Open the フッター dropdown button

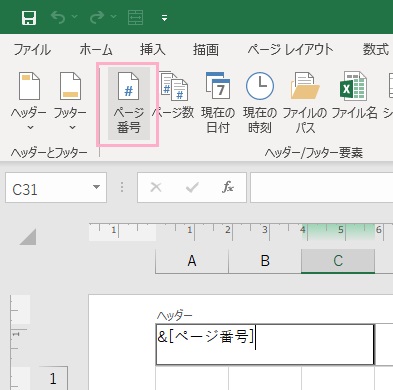tap(70, 102)
